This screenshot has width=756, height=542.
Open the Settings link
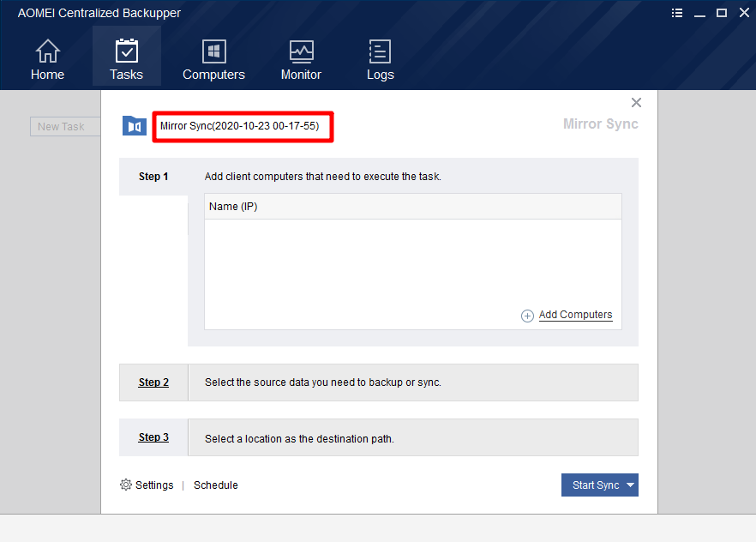pyautogui.click(x=154, y=485)
